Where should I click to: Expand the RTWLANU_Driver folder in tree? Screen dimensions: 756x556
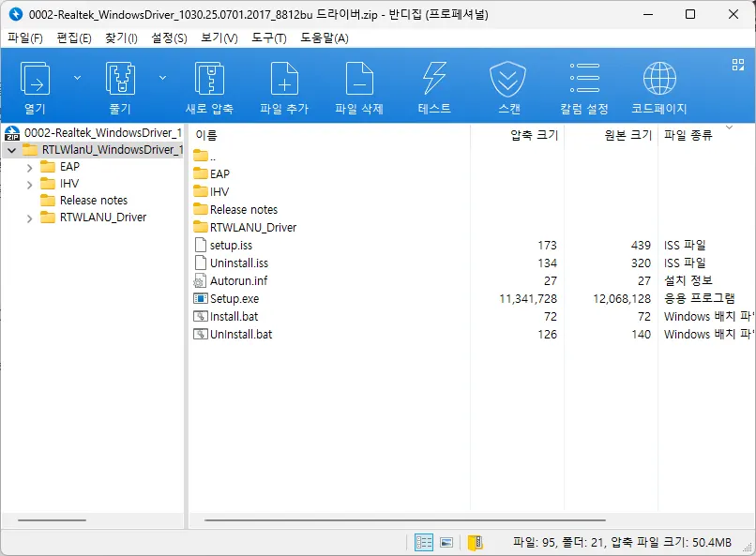click(29, 218)
